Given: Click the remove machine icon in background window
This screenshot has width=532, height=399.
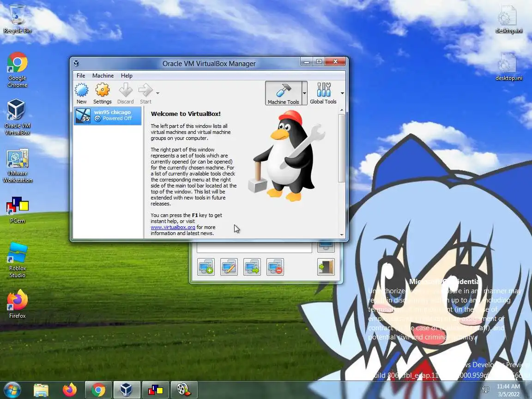Looking at the screenshot, I should click(275, 266).
